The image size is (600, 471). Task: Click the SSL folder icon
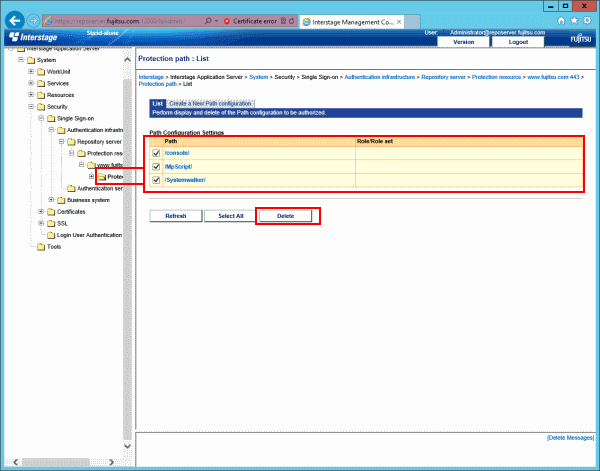click(51, 223)
